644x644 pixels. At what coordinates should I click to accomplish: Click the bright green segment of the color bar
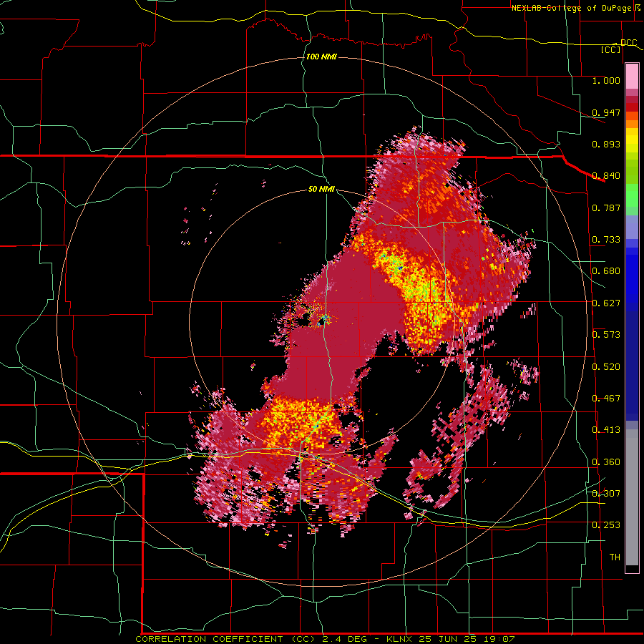pos(632,195)
